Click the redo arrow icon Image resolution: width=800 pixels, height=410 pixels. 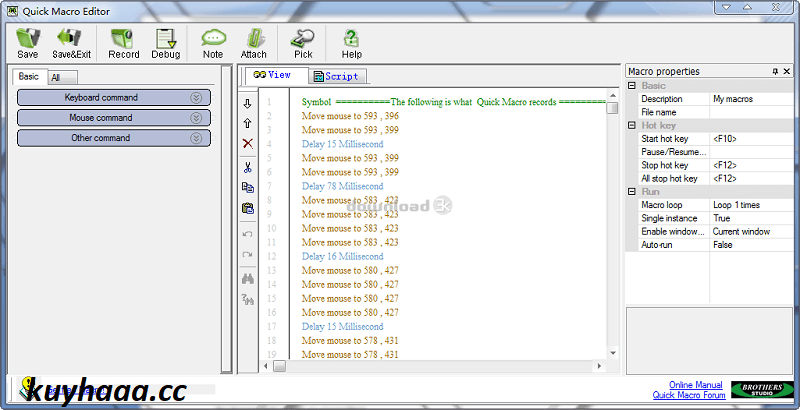coord(247,254)
